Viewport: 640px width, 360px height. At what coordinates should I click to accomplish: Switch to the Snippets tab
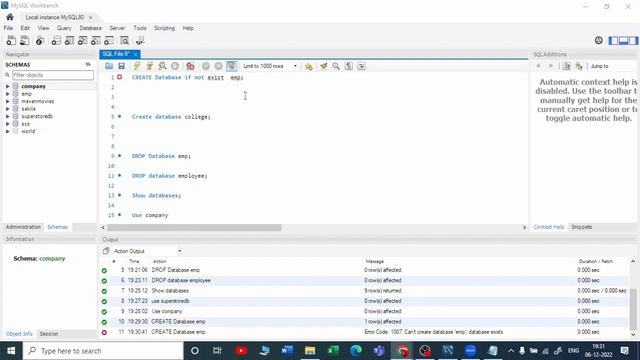tap(582, 227)
